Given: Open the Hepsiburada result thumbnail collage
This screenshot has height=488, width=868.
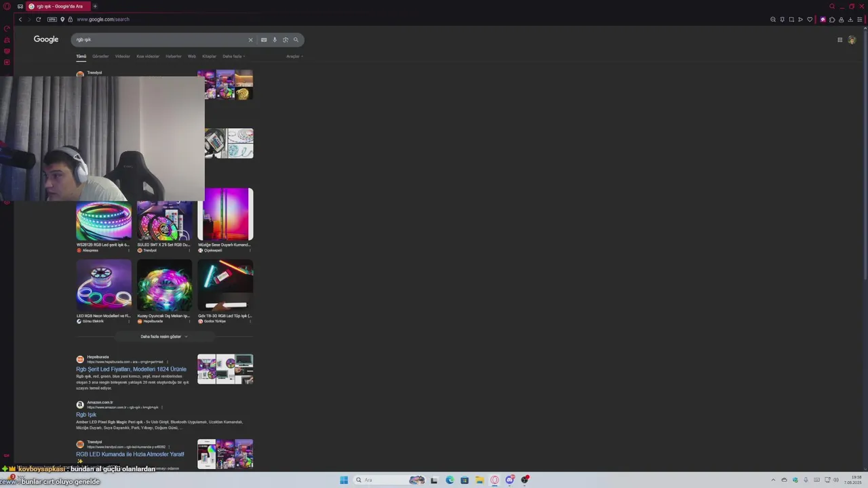Looking at the screenshot, I should pyautogui.click(x=225, y=369).
